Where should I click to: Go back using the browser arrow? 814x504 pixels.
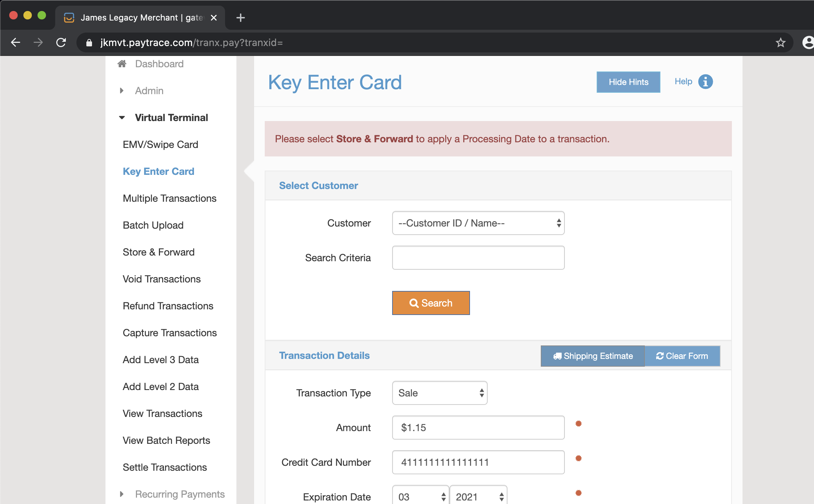(x=16, y=43)
